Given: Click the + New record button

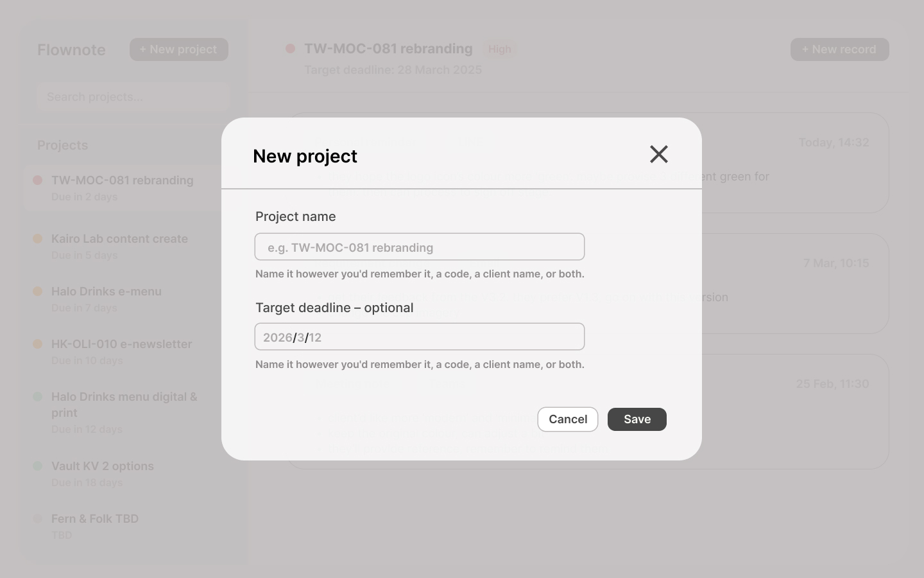Looking at the screenshot, I should tap(839, 49).
